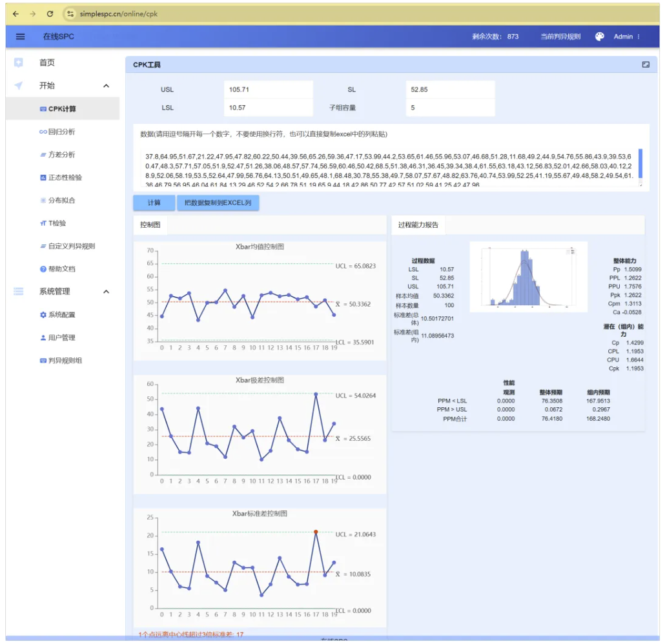Viewport: 665px width, 644px height.
Task: Open the hamburger menu in header
Action: pyautogui.click(x=20, y=37)
